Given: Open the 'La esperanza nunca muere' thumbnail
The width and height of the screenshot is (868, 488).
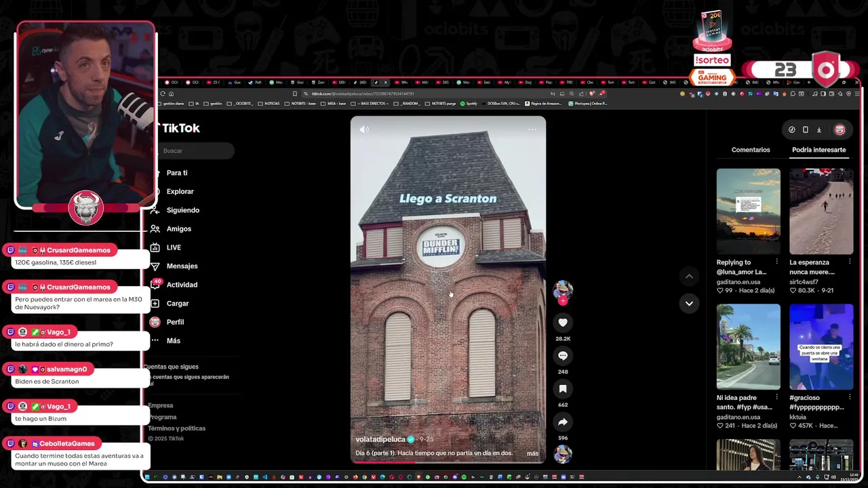Looking at the screenshot, I should pyautogui.click(x=821, y=211).
